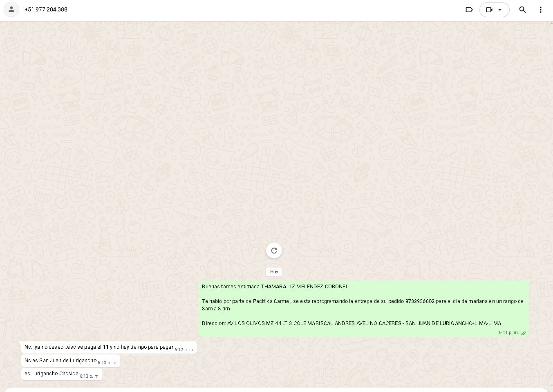Click the double-check read receipt icon

coord(523,333)
